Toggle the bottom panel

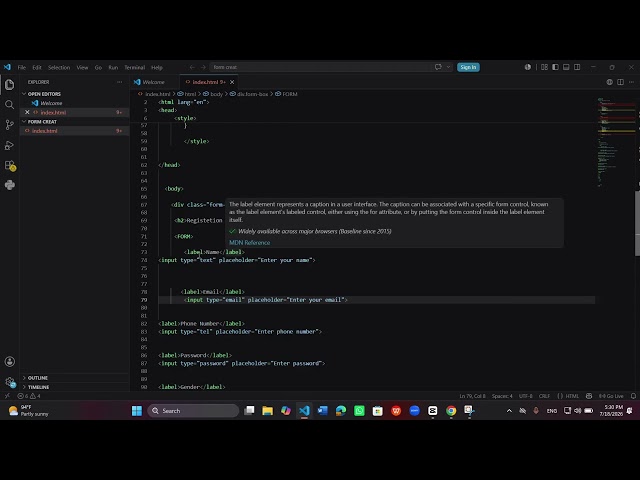coord(566,67)
